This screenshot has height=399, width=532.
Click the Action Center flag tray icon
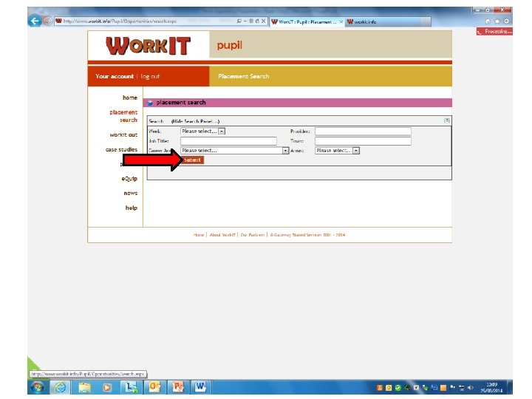click(x=453, y=387)
